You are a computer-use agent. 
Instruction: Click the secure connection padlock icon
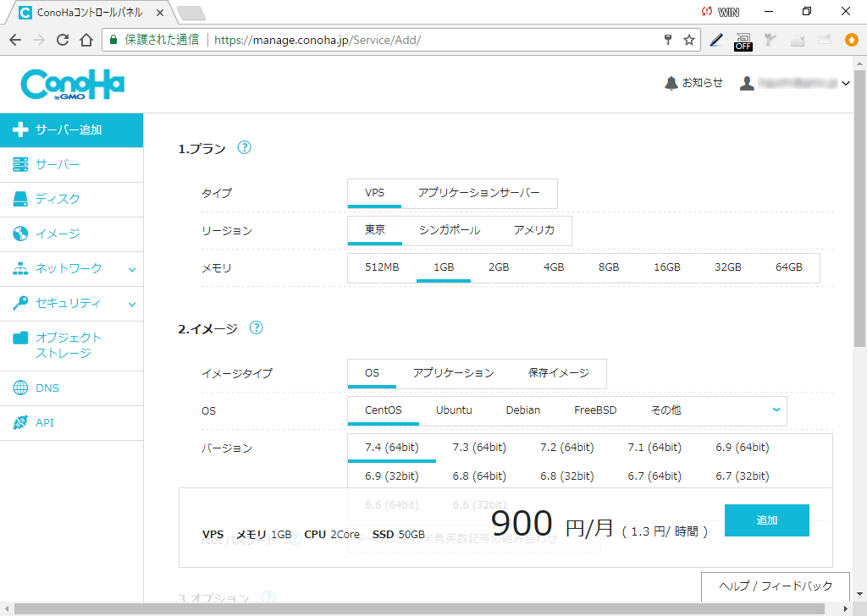(113, 40)
